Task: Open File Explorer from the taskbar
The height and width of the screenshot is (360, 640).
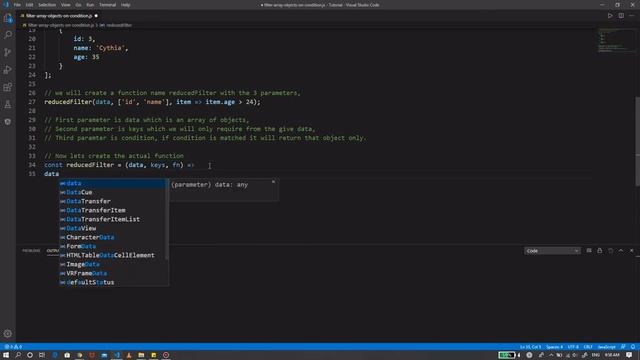Action: coord(141,355)
